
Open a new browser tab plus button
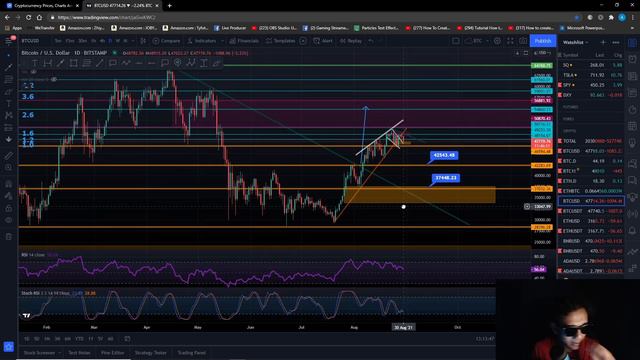tap(169, 6)
